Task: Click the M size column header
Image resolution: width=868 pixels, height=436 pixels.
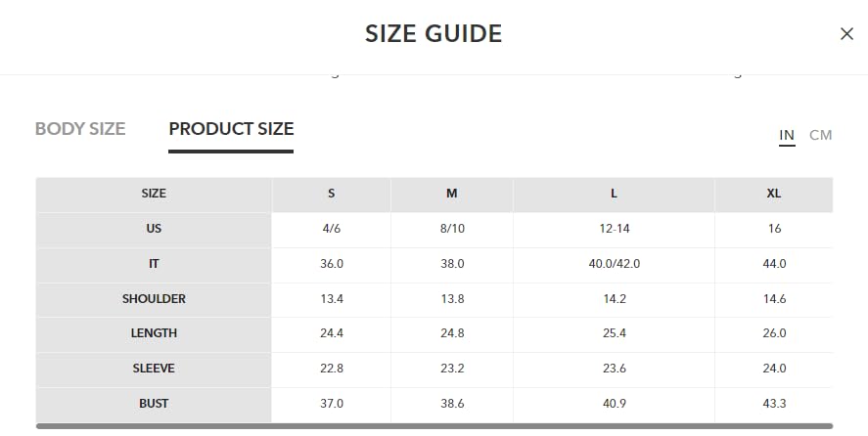Action: tap(452, 194)
